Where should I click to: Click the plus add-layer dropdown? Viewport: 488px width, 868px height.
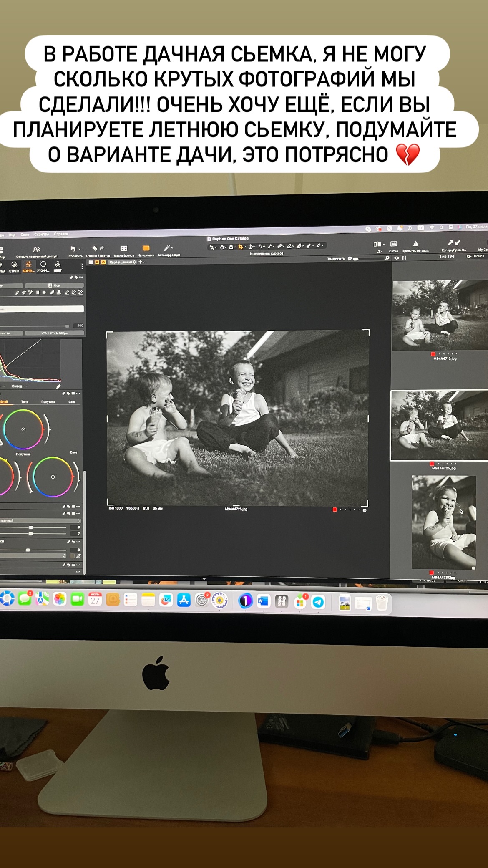coord(142,262)
